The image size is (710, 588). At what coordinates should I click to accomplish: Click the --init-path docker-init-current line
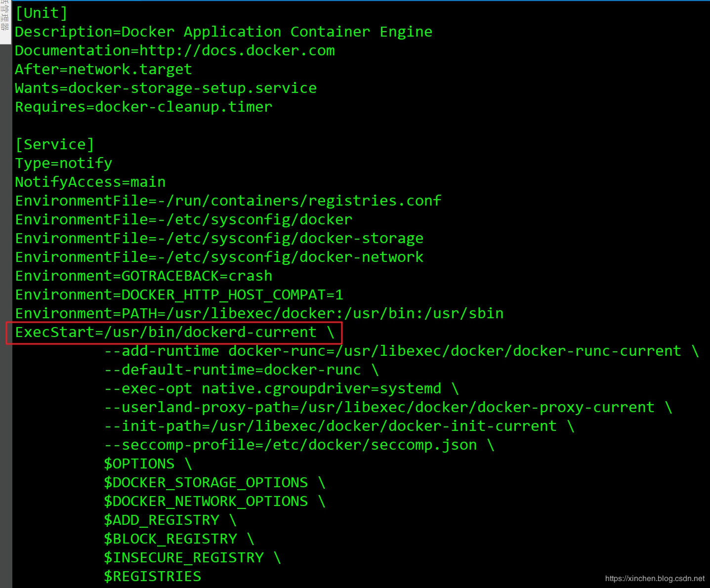(x=339, y=426)
